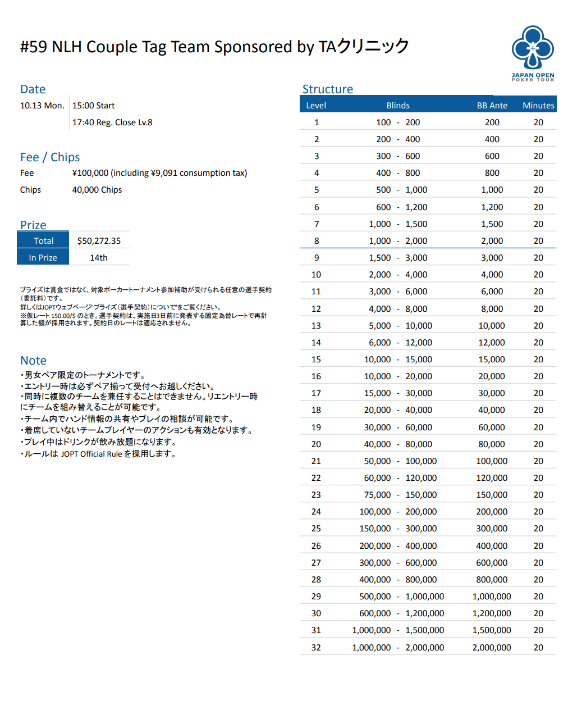Screen dimensions: 568x728
Task: Click the Japan Open Poker Tour logo
Action: 533,53
